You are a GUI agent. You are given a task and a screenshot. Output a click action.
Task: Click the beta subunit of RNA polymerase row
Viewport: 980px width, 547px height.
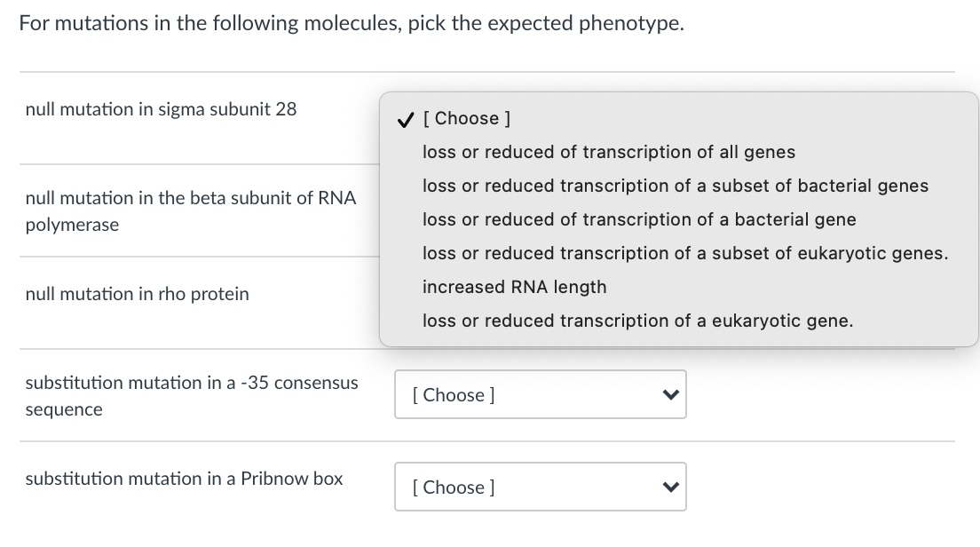(x=191, y=211)
